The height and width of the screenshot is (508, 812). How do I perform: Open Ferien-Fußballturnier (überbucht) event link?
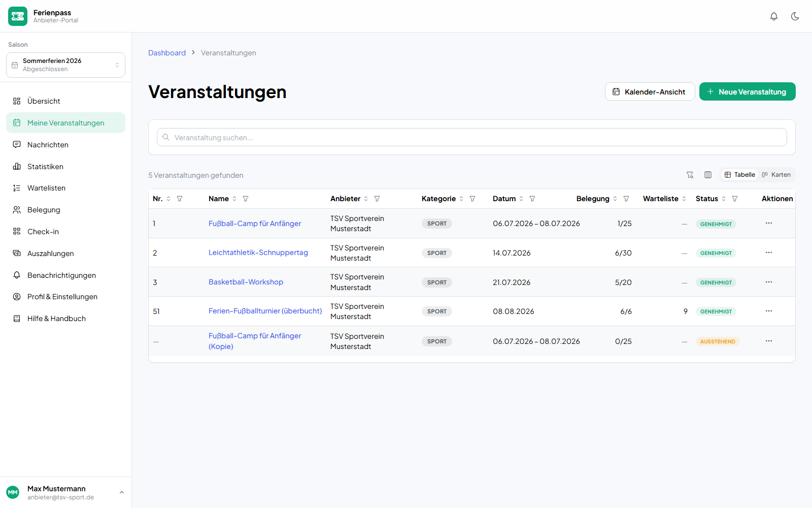(265, 311)
